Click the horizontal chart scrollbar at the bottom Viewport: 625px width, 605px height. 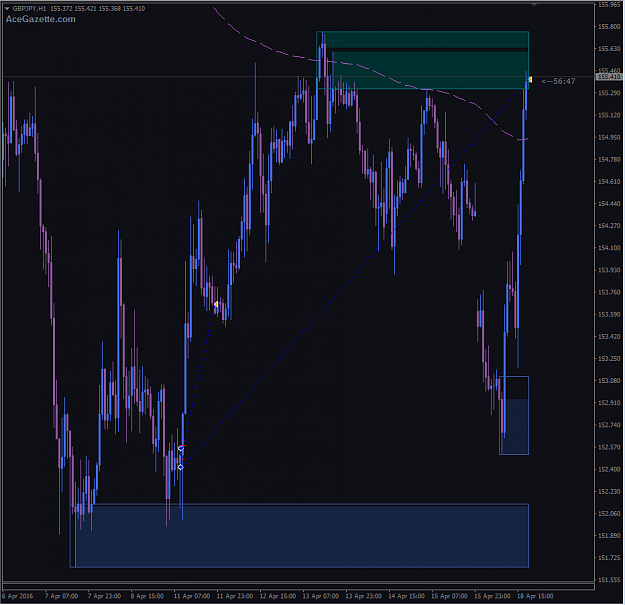click(298, 586)
